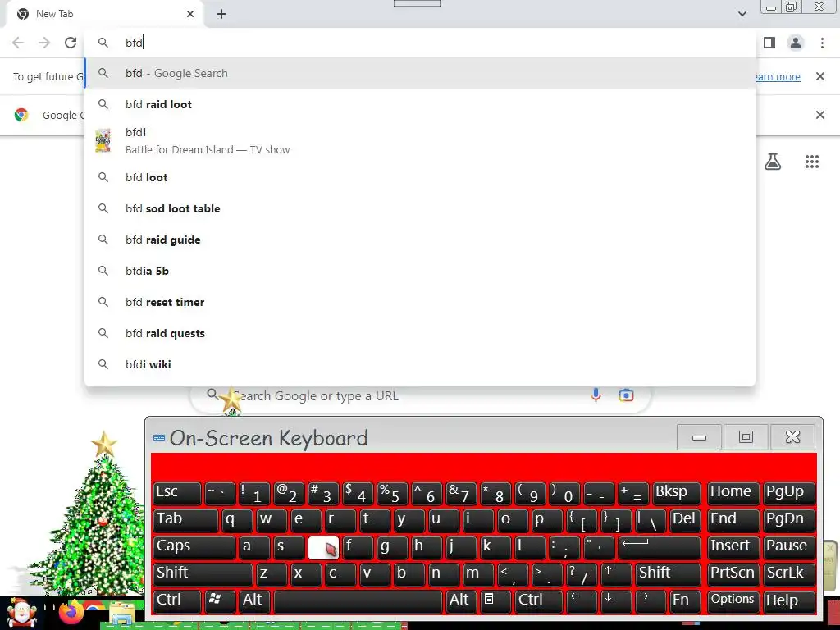Pick the 'bfdia 5b' suggestion
This screenshot has width=840, height=630.
pos(420,271)
